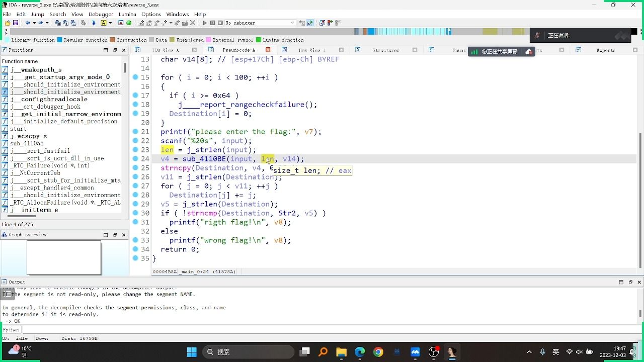Image resolution: width=644 pixels, height=362 pixels.
Task: Click the Instruction color legend swatch
Action: point(113,40)
